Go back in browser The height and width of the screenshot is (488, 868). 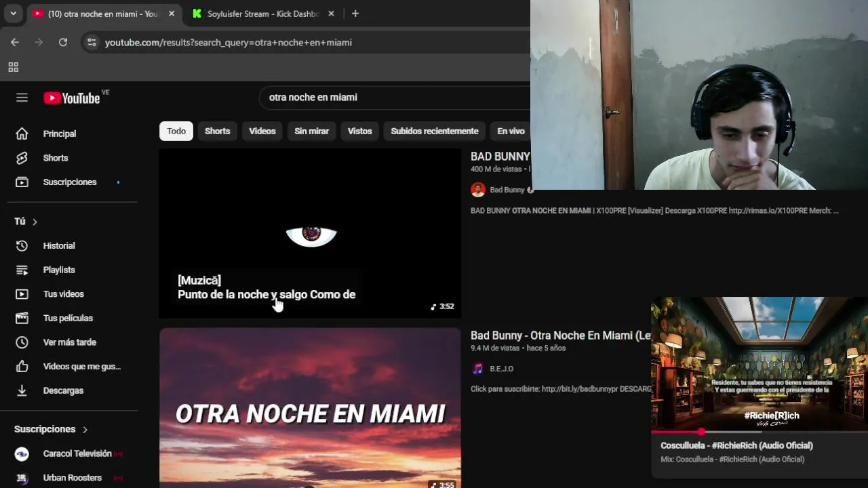pyautogui.click(x=15, y=42)
